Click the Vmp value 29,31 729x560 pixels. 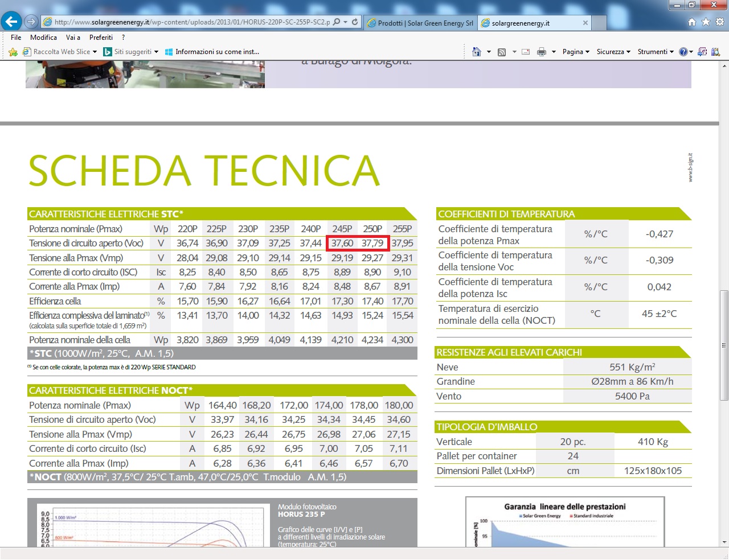point(402,258)
